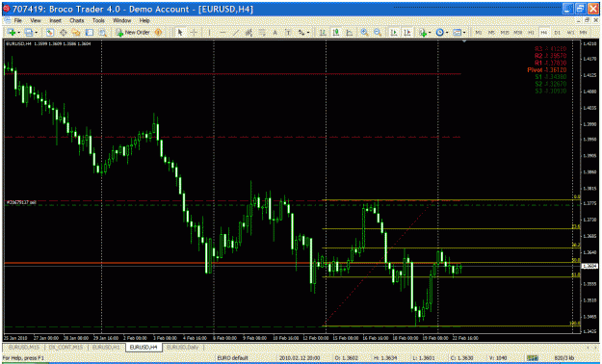Select the Crosshair tool
The width and height of the screenshot is (602, 364).
point(194,33)
